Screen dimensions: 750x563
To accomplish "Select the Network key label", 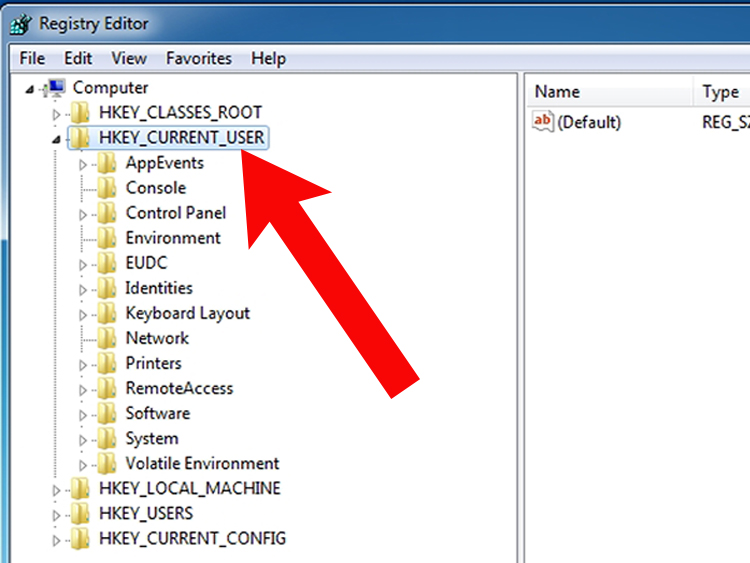I will [157, 338].
